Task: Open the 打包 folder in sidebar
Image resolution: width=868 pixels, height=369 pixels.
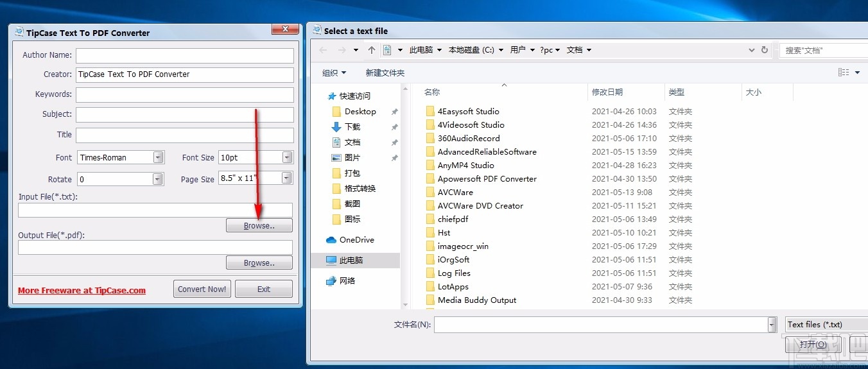Action: click(x=346, y=173)
